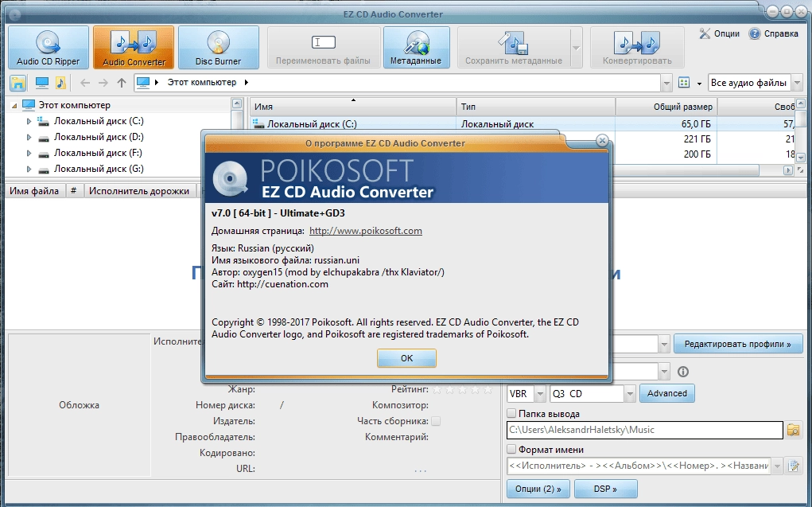Click the format info icon
The height and width of the screenshot is (507, 812).
(x=683, y=372)
